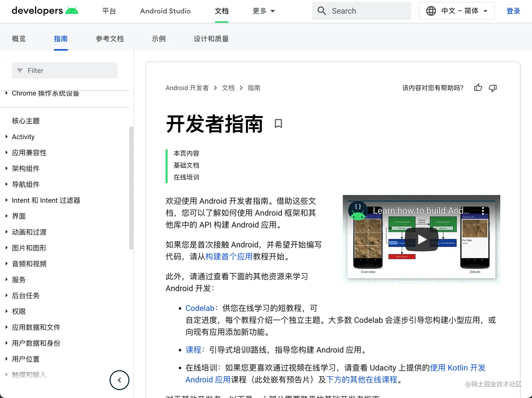Open Android Studio top menu item
Image resolution: width=532 pixels, height=398 pixels.
point(165,11)
